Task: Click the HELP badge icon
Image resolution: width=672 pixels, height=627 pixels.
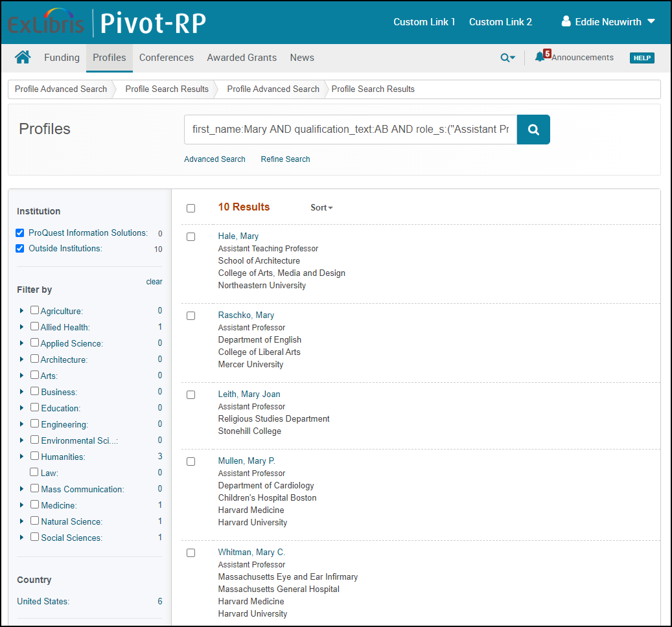Action: [x=642, y=58]
